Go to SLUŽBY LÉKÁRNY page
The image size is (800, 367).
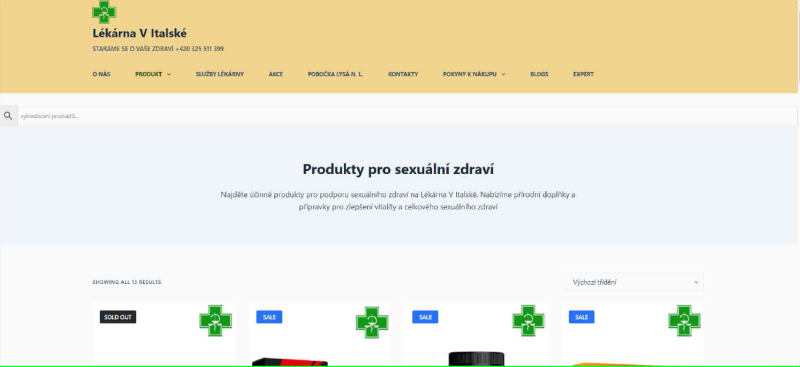pos(220,74)
